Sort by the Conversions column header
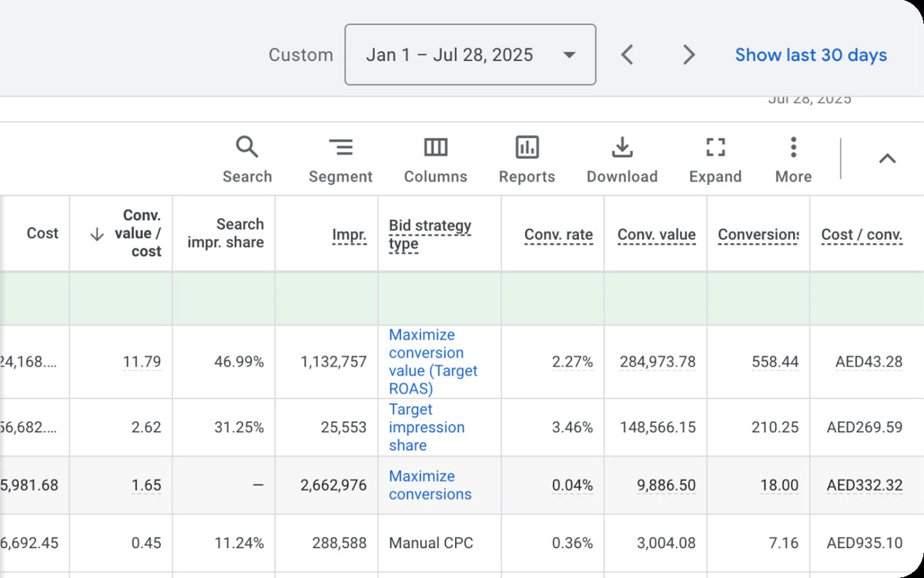This screenshot has height=578, width=924. pyautogui.click(x=758, y=235)
